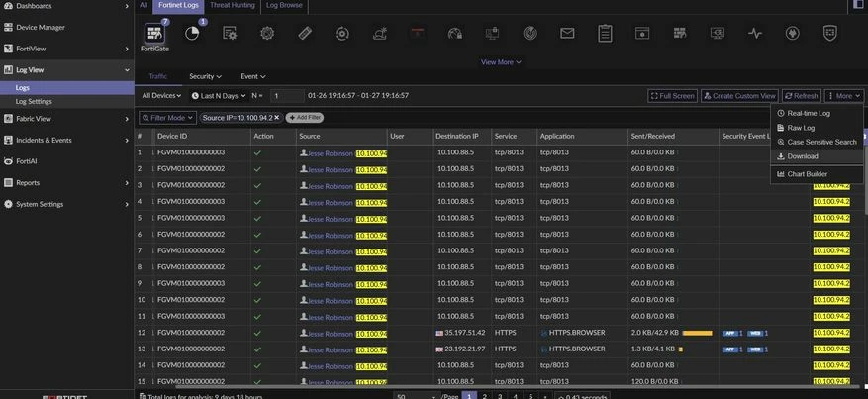868x399 pixels.
Task: Open the Security log type dropdown
Action: 206,76
